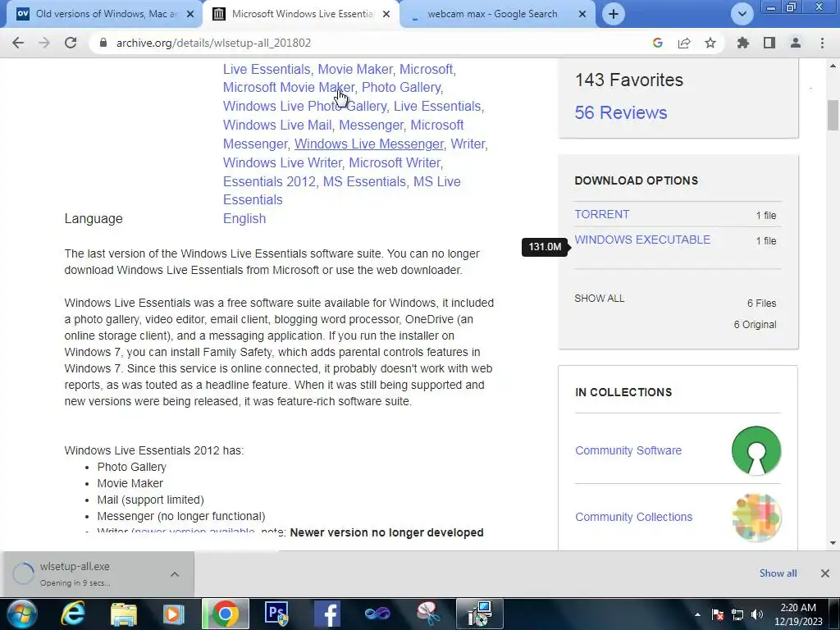Open the volume speaker tray icon
Viewport: 840px width, 630px height.
click(x=757, y=614)
